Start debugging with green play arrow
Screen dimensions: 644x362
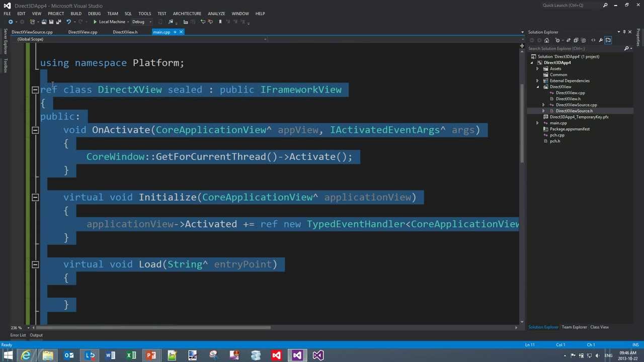(x=95, y=22)
